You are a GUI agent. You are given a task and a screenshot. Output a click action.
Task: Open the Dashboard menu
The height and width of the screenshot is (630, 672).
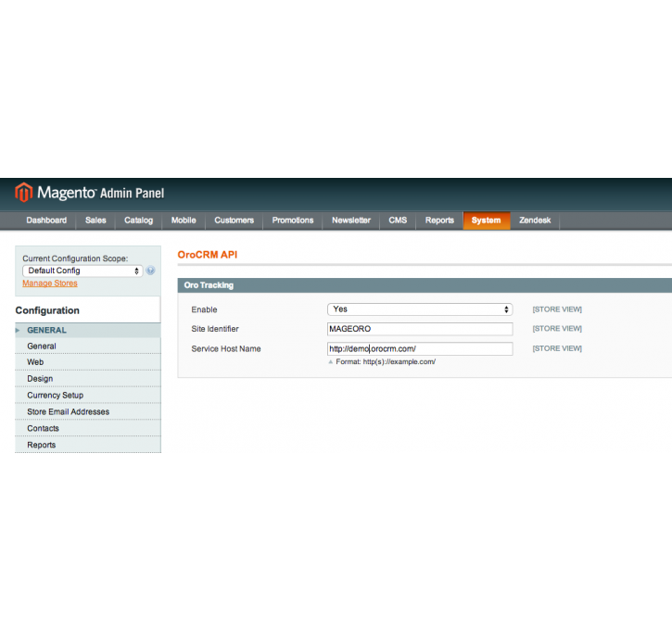click(46, 220)
